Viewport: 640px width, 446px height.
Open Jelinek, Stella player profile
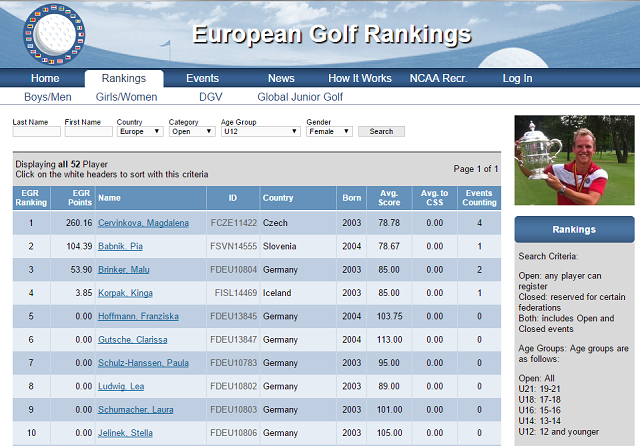125,433
